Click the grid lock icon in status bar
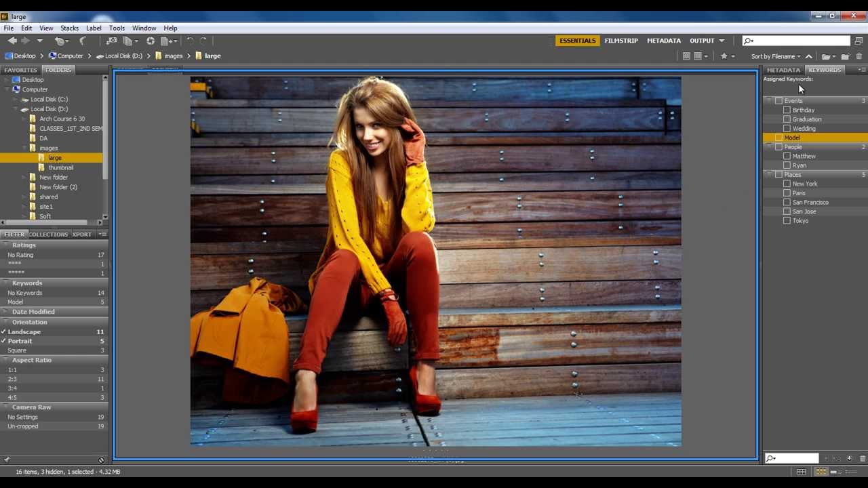This screenshot has height=488, width=868. (x=802, y=472)
